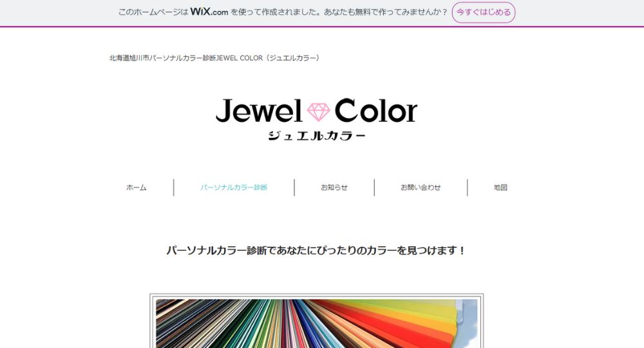The image size is (644, 348).
Task: Open the ホーム menu item
Action: point(137,188)
